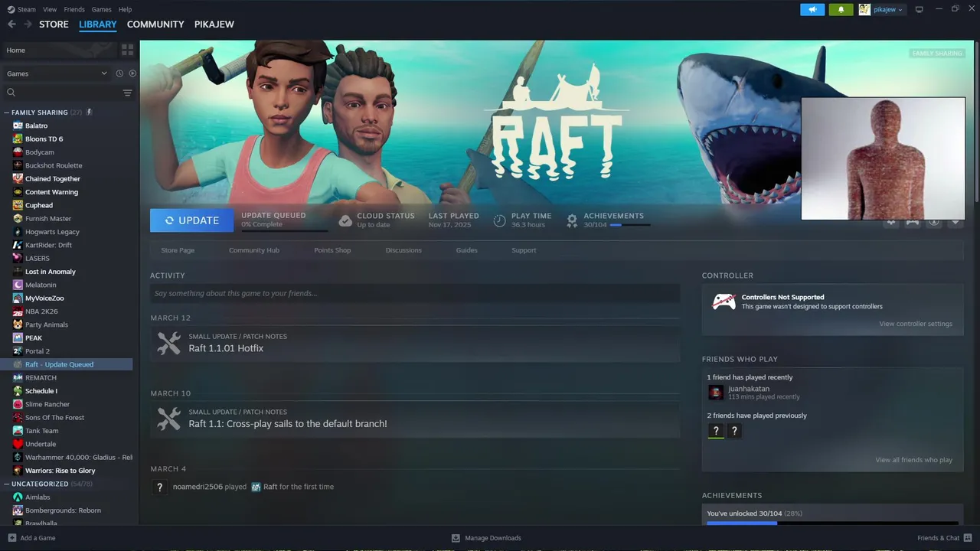Click the Say something activity input field

coord(415,293)
